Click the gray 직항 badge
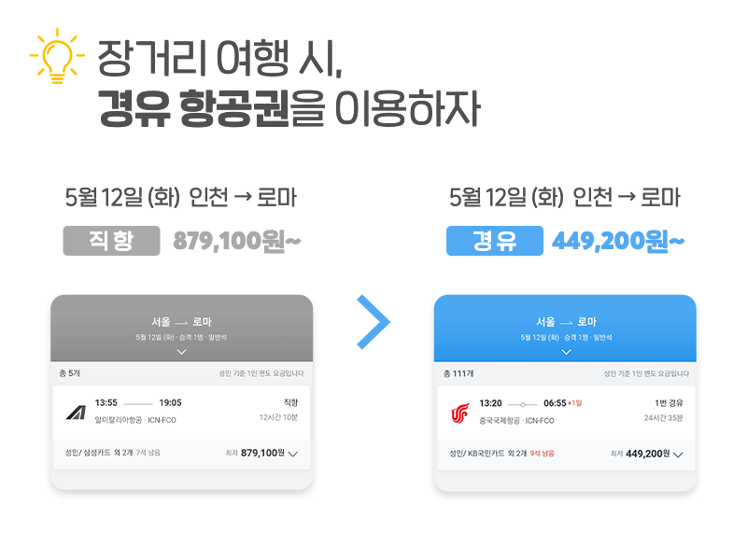Image resolution: width=747 pixels, height=560 pixels. coord(111,241)
